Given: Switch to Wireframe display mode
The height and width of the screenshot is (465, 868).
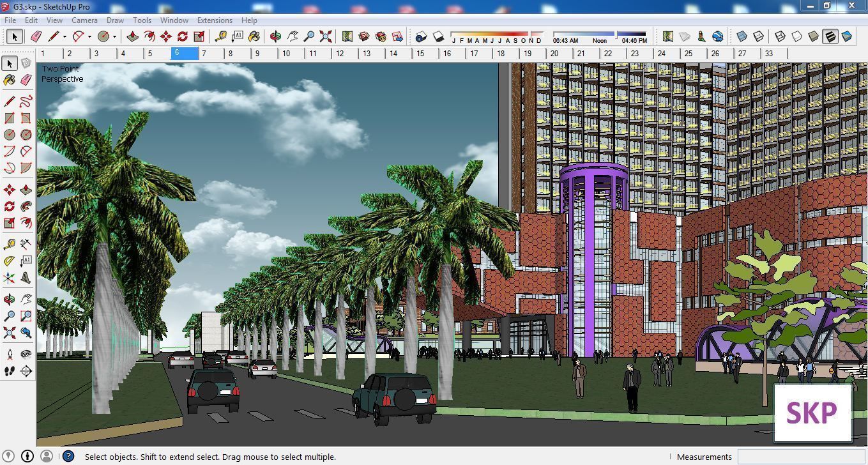Looking at the screenshot, I should pyautogui.click(x=780, y=36).
